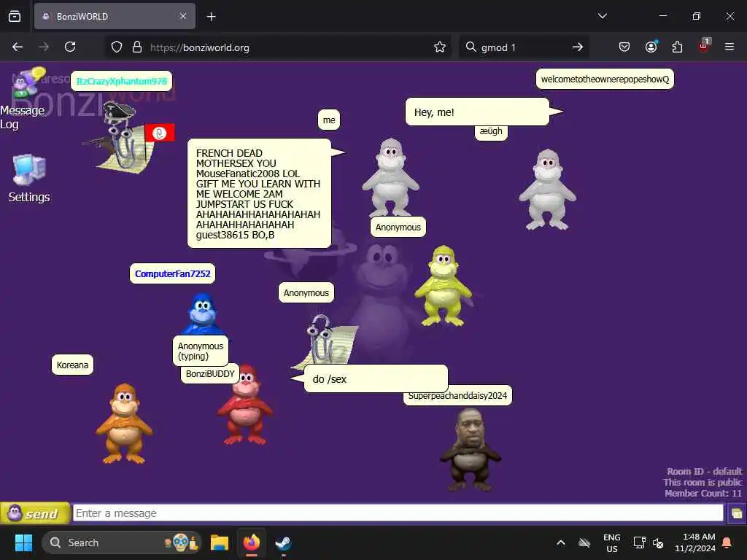This screenshot has height=560, width=747.
Task: Click the Superpeachanddaisy2024 dark gorilla avatar
Action: 471,450
